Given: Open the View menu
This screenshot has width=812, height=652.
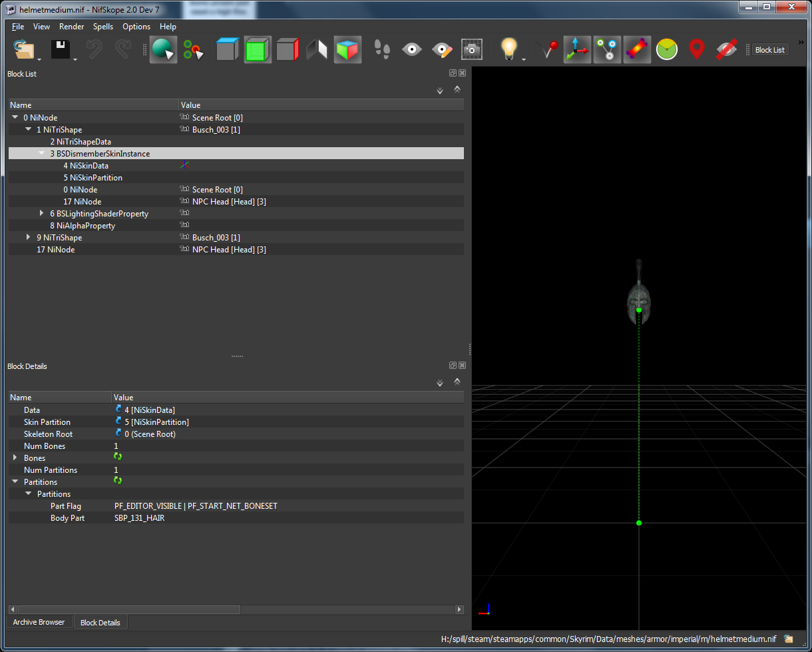Looking at the screenshot, I should (x=41, y=27).
